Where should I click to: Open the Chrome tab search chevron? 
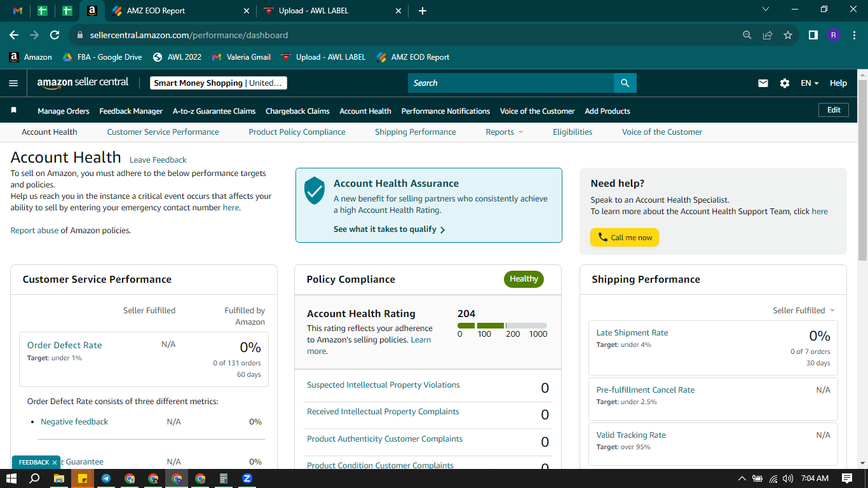click(x=765, y=9)
